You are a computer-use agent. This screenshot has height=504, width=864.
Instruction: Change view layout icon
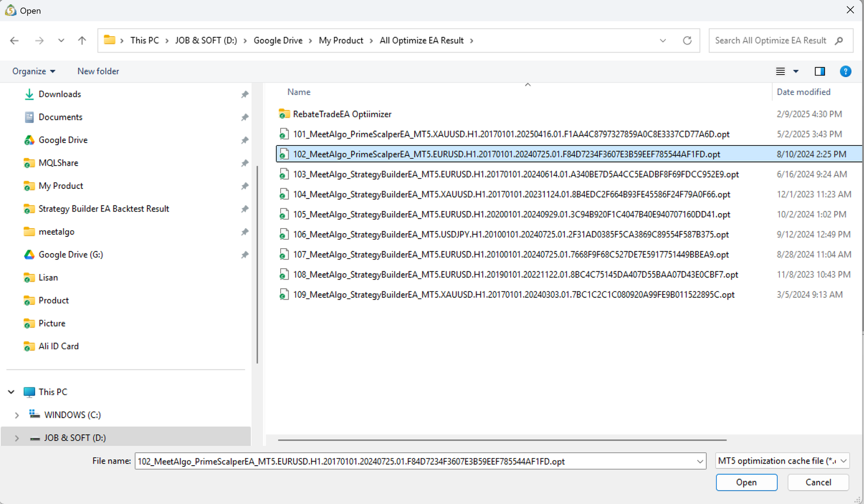pos(780,71)
